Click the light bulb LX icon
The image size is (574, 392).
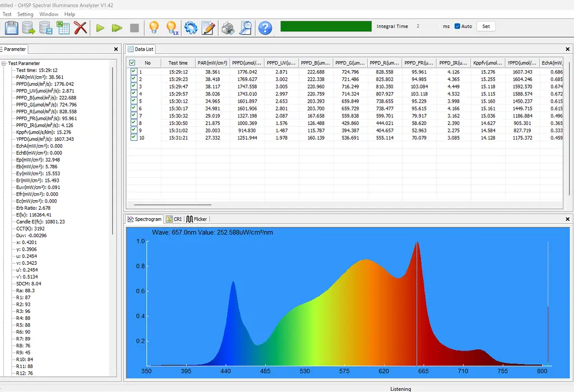(172, 27)
